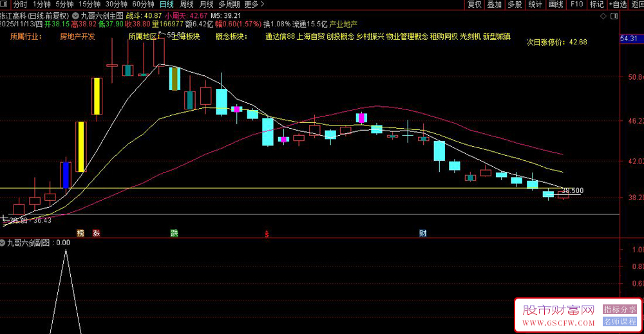Select the 日线 daily chart tab
This screenshot has width=644, height=334.
click(x=167, y=4)
